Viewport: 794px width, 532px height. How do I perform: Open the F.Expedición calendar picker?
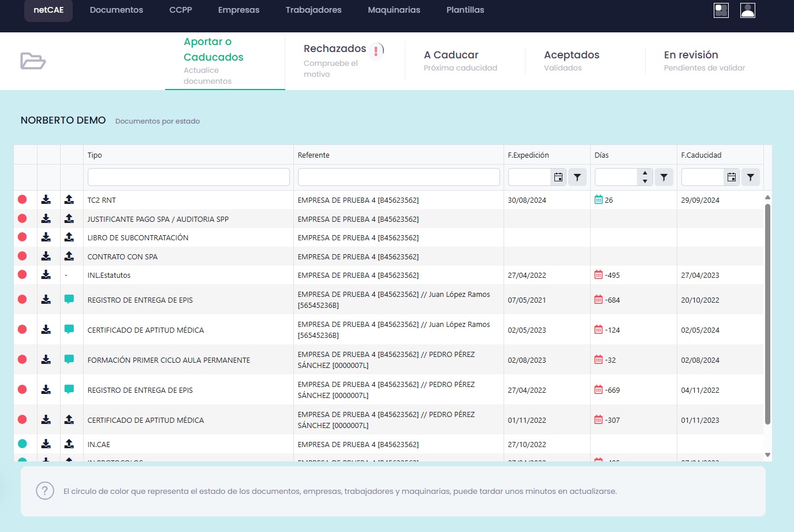pyautogui.click(x=558, y=177)
